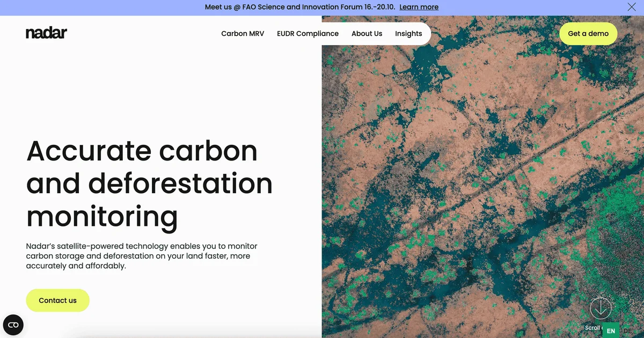Viewport: 644px width, 338px height.
Task: Open the Carbon MRV navigation item
Action: coord(243,33)
